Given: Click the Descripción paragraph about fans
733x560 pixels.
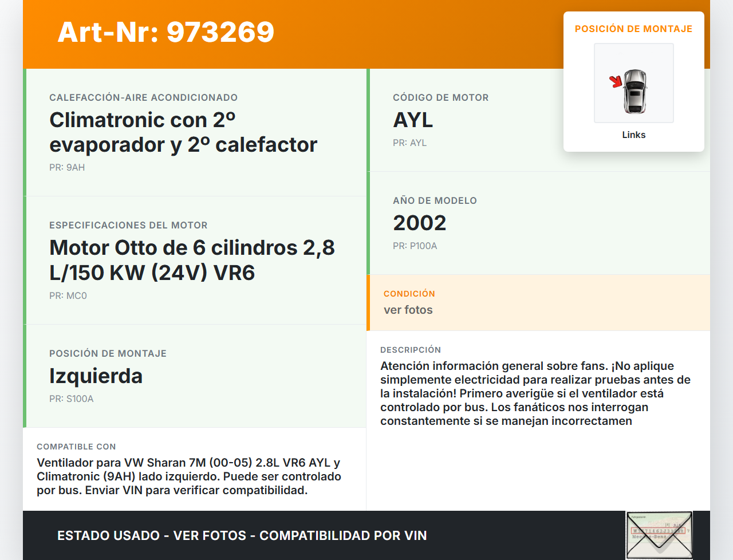Looking at the screenshot, I should click(x=535, y=393).
